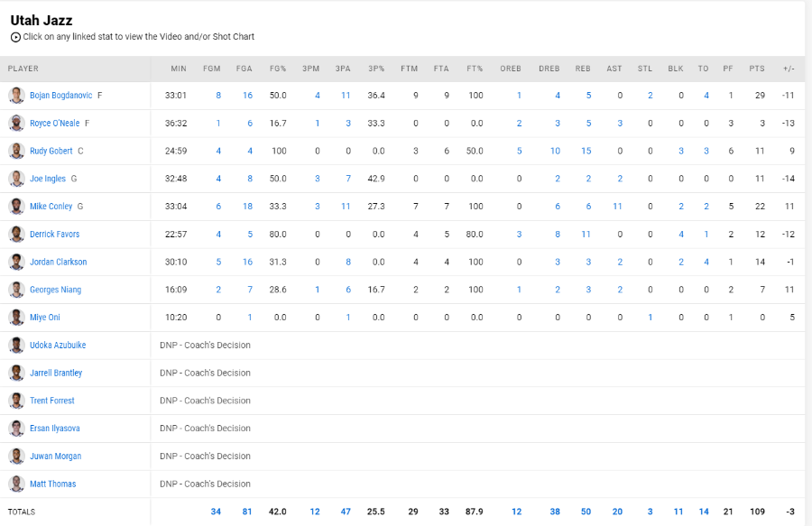The height and width of the screenshot is (526, 812).
Task: Open Mike Conley's player link
Action: pyautogui.click(x=51, y=206)
